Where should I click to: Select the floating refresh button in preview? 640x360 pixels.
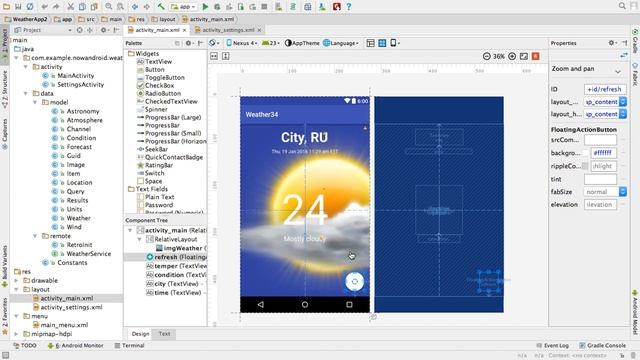(x=354, y=281)
